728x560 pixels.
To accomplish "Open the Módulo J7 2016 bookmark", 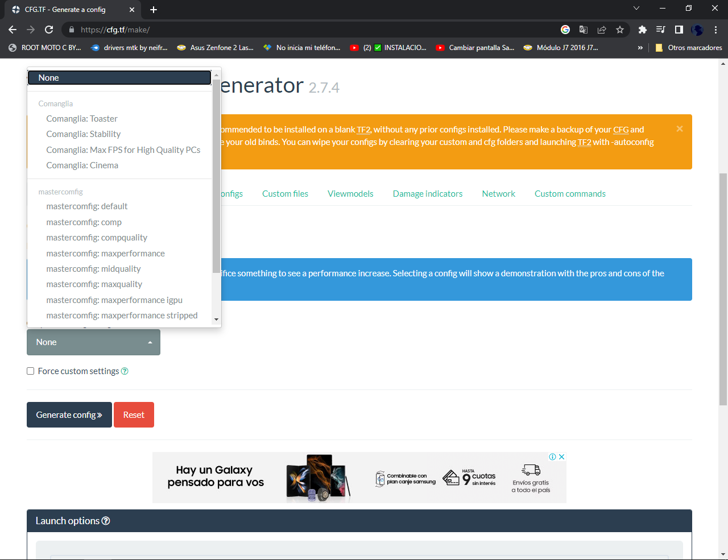I will [561, 48].
